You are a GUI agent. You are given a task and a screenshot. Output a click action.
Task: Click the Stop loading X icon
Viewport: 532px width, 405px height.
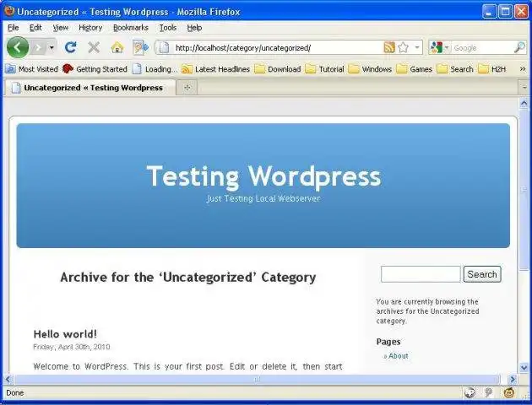click(94, 47)
